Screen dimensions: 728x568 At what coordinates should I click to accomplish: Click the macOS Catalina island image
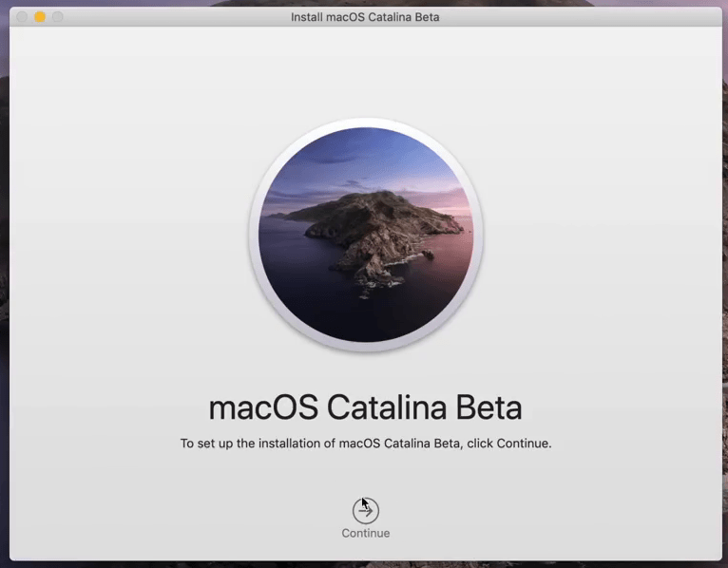coord(366,235)
